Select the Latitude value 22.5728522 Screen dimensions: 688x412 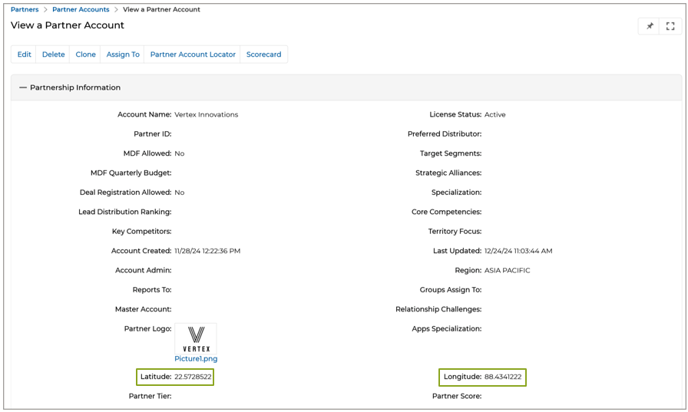point(193,377)
